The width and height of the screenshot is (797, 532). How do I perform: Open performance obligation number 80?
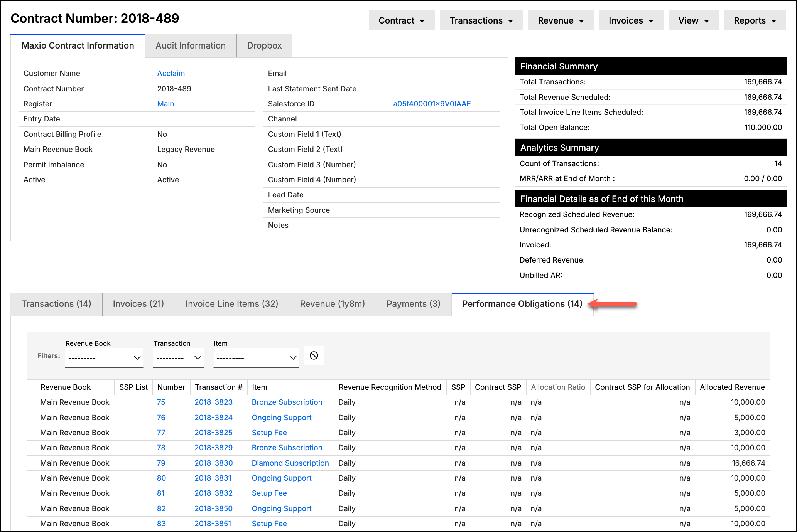coord(161,478)
